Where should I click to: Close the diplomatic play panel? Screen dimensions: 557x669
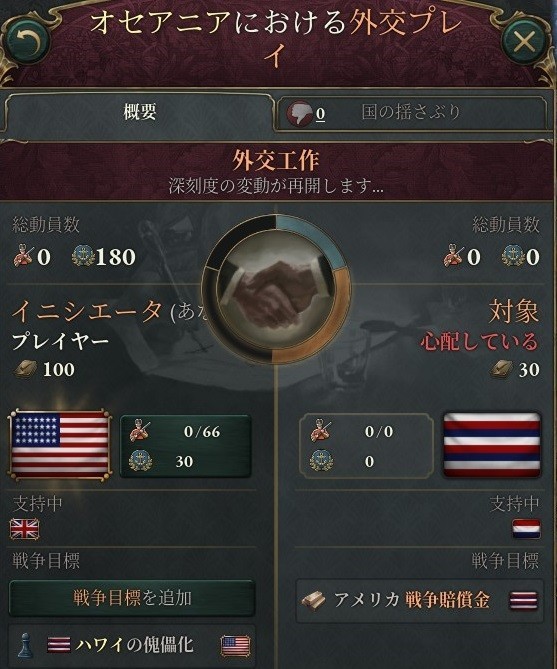(x=523, y=42)
